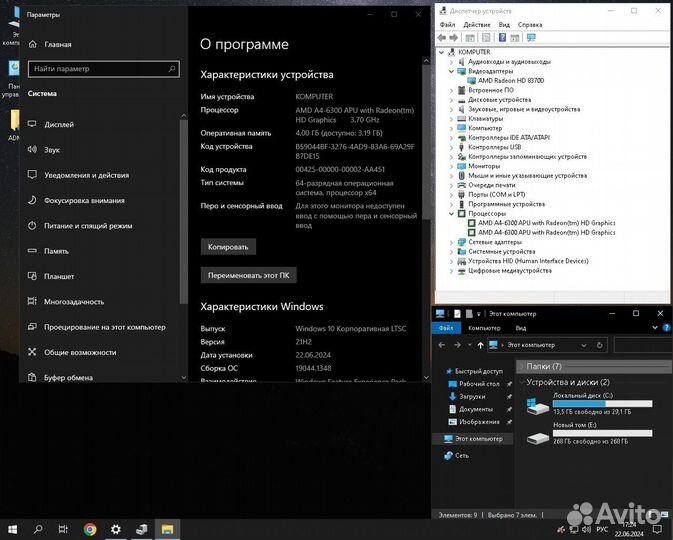Expand the Мониторы node
Screen dimensions: 673x540
(451, 166)
